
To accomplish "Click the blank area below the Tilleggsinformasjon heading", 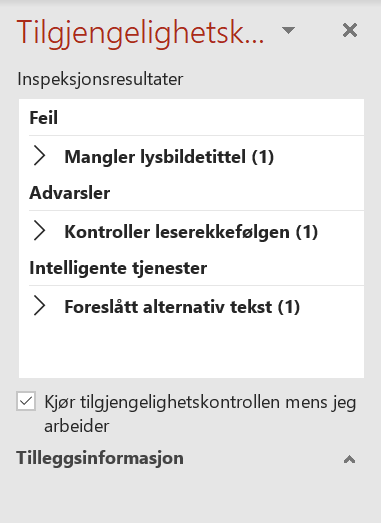I will coord(190,497).
